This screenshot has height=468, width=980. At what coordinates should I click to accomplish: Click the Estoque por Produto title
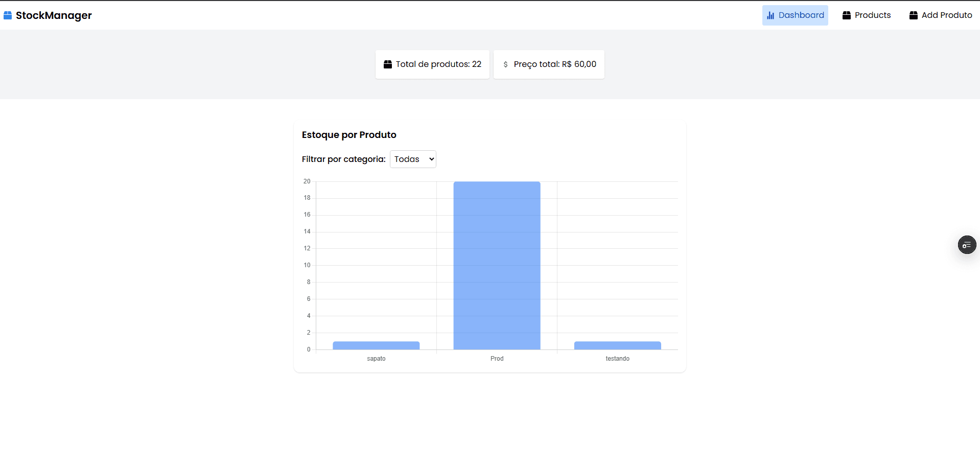349,134
